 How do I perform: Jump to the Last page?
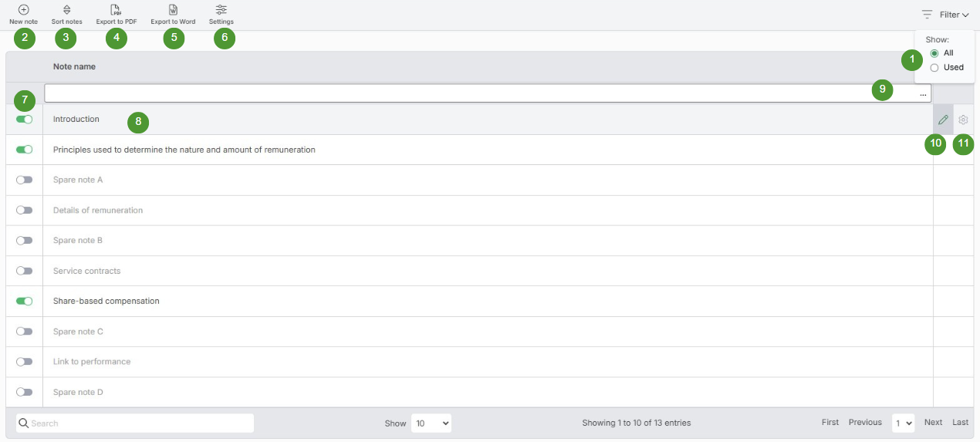point(960,423)
